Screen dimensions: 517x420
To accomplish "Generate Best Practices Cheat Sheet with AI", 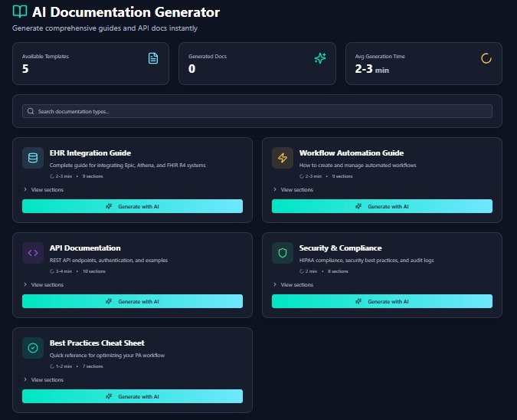I will click(133, 396).
